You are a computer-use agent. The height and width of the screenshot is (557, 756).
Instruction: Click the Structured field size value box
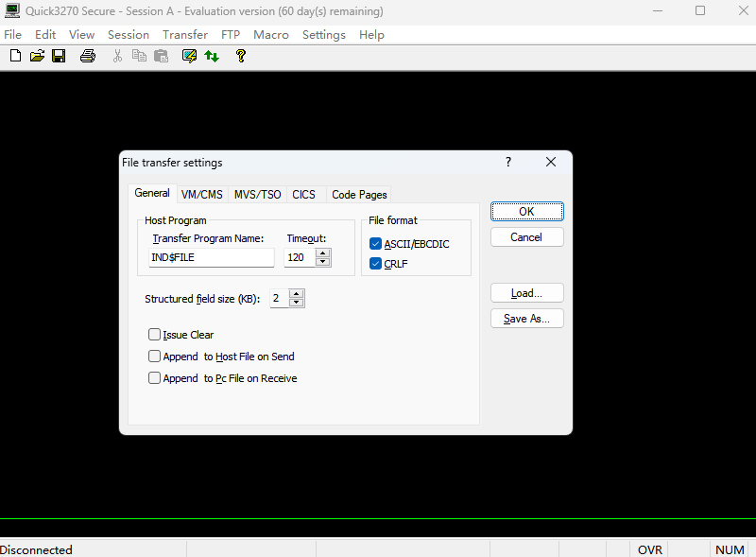tap(279, 298)
